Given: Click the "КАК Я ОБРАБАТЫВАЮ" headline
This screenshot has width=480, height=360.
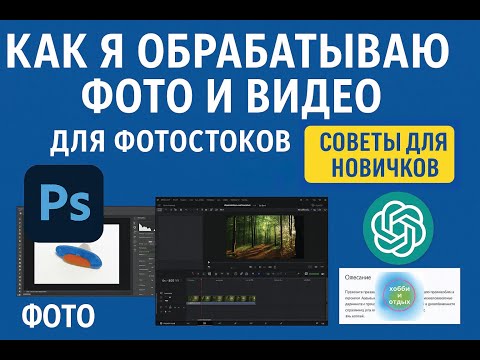Looking at the screenshot, I should click(228, 51).
